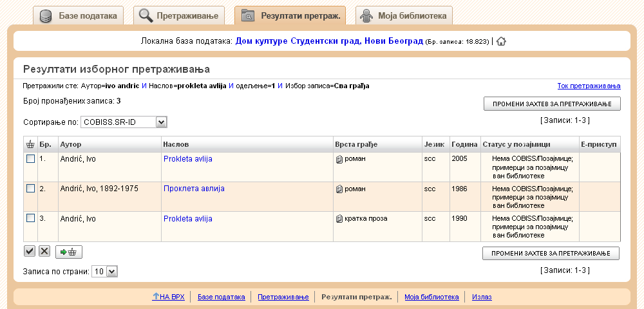
Task: Click the home icon beside the record count
Action: click(x=500, y=41)
